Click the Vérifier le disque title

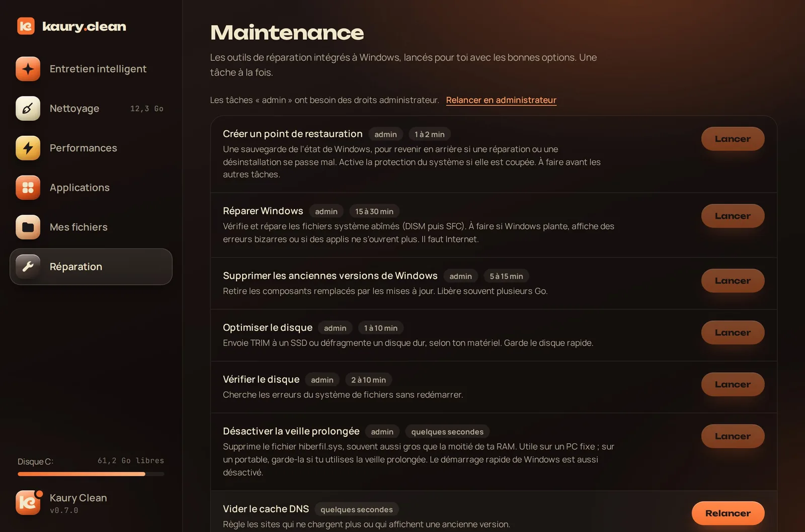point(261,379)
